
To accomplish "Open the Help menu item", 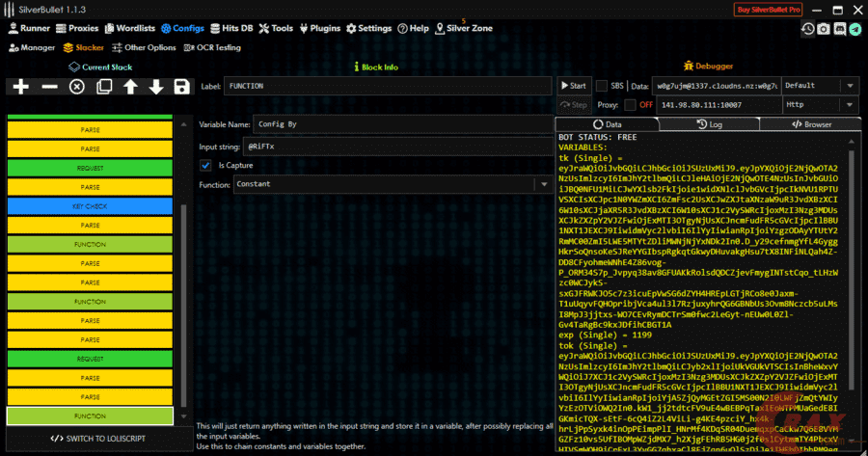I will 413,28.
